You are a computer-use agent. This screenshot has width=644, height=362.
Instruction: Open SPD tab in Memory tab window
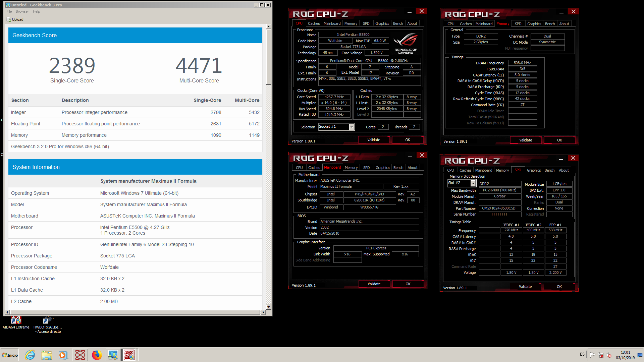(x=518, y=24)
